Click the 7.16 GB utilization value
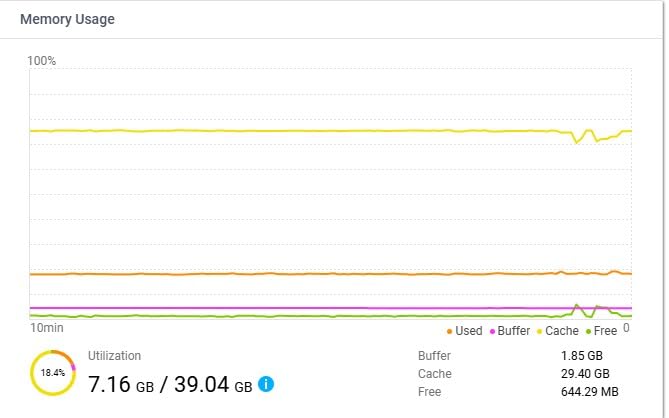 (121, 384)
